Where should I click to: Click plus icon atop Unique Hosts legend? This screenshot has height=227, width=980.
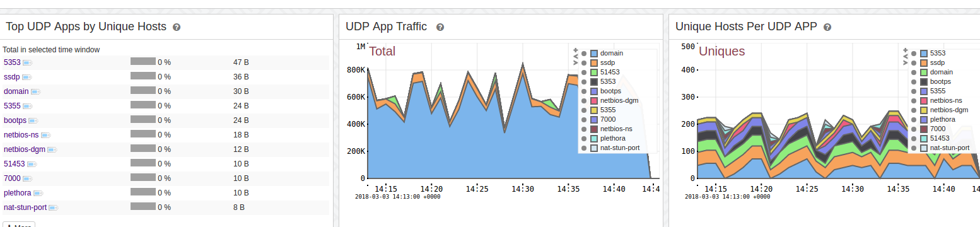click(905, 50)
